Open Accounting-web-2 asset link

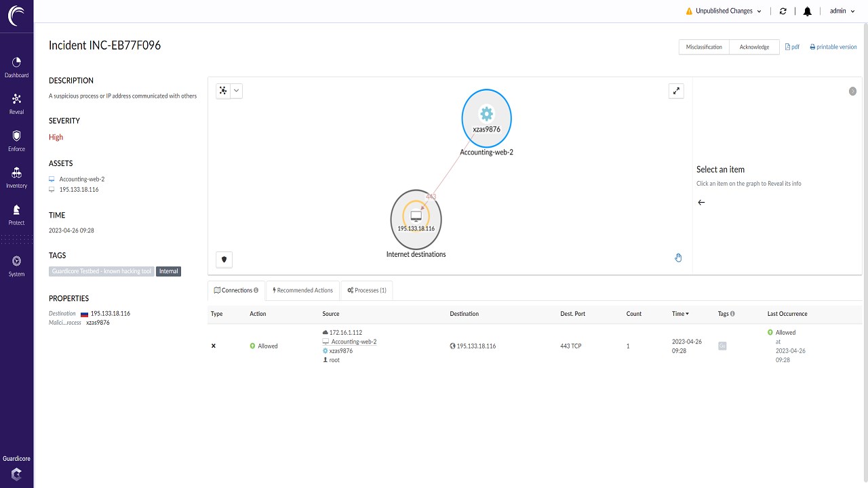pos(81,179)
